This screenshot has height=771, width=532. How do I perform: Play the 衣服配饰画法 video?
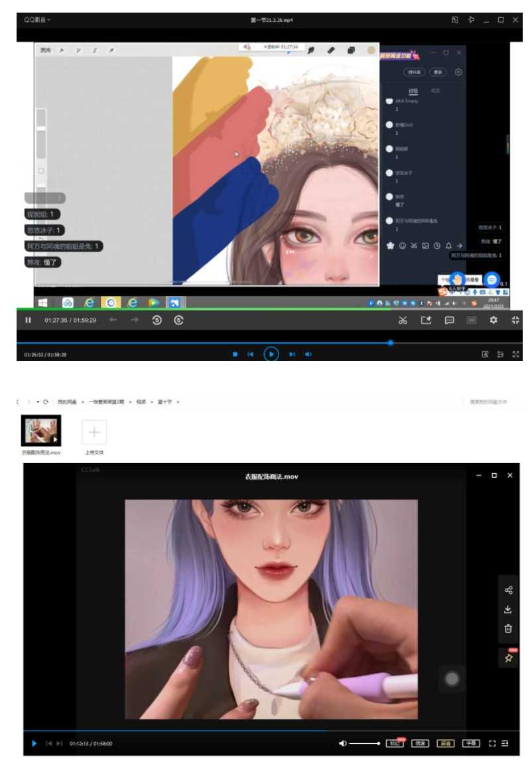(34, 743)
